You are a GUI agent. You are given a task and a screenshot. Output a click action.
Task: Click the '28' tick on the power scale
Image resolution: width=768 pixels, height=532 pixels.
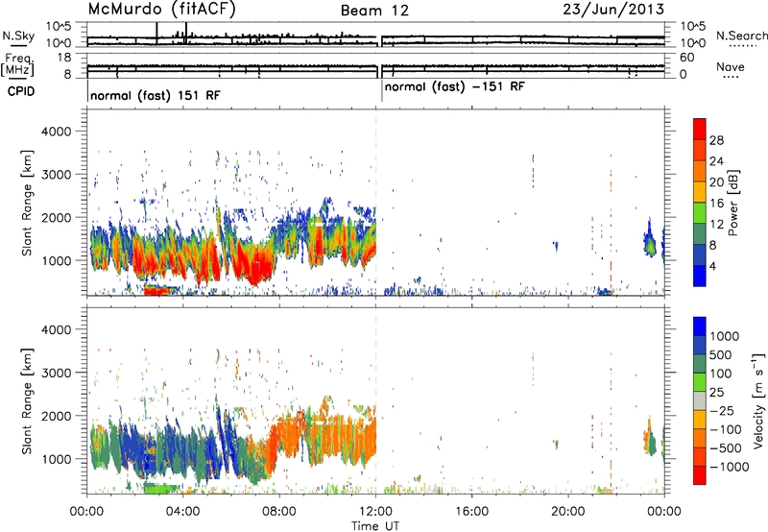pos(716,140)
